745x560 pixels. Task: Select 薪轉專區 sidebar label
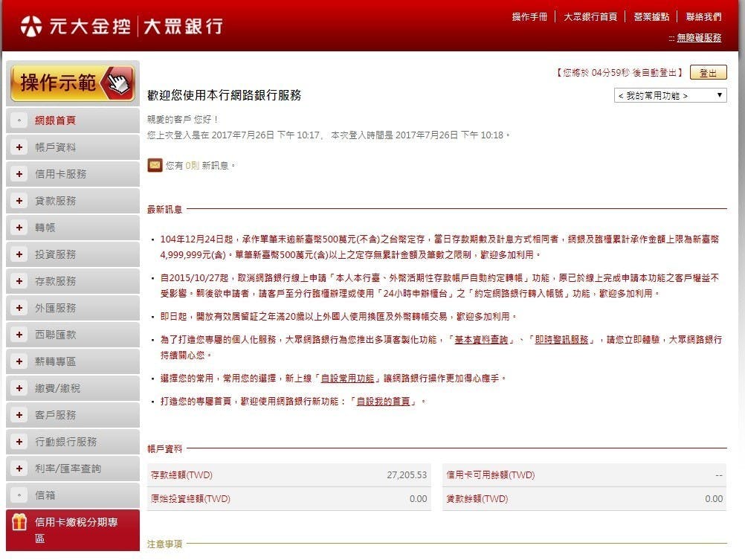56,361
